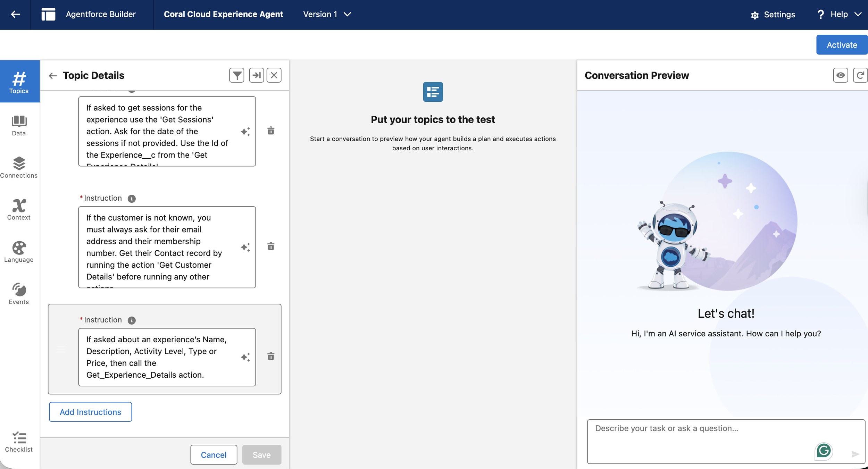This screenshot has height=469, width=868.
Task: Click the AI sparkle icon on customer instruction
Action: tap(245, 247)
